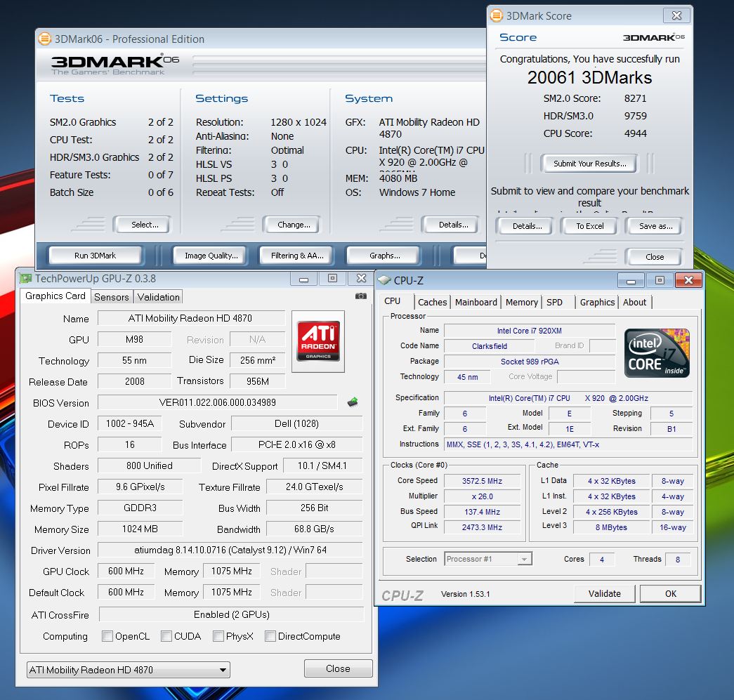
Task: Click Close in the 3DMark Score window
Action: click(654, 257)
